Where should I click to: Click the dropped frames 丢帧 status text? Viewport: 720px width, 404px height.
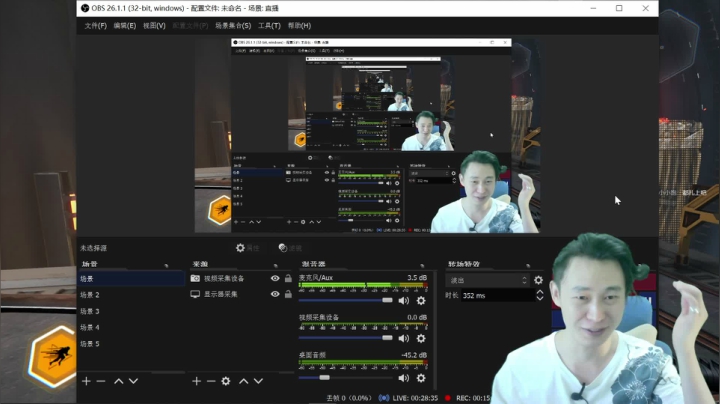pos(349,398)
